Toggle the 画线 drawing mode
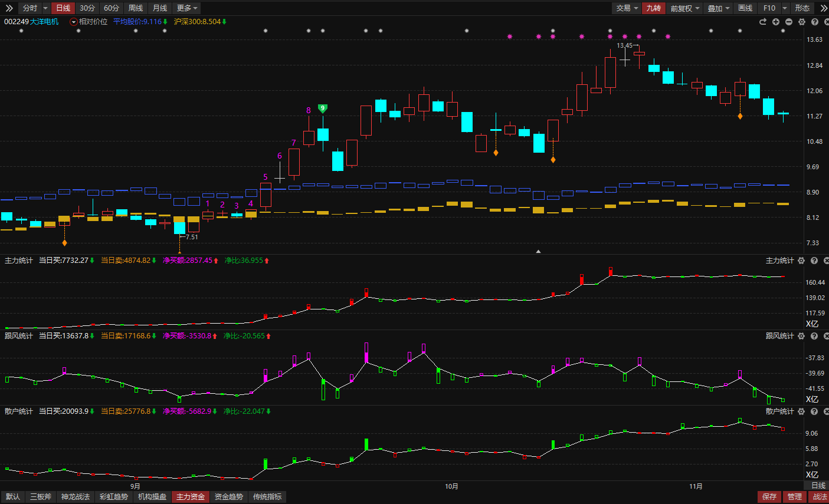Image resolution: width=829 pixels, height=504 pixels. (x=746, y=8)
